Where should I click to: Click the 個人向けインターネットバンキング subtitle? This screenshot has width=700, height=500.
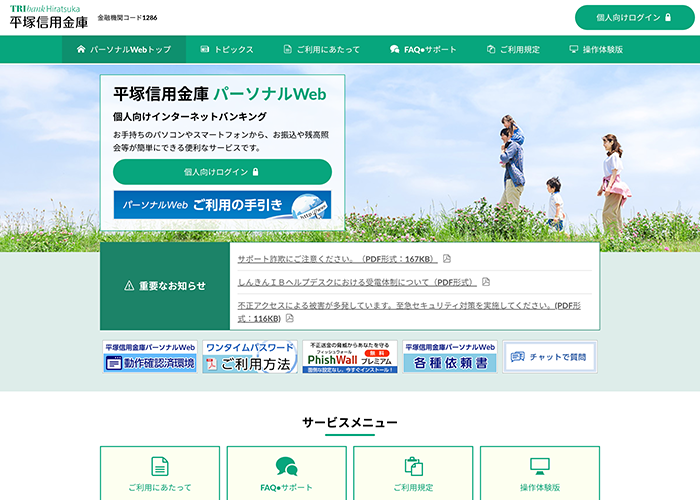[x=190, y=117]
